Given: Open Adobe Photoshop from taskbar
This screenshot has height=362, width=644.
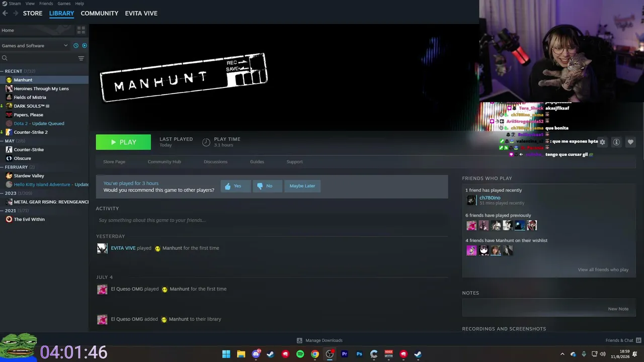Looking at the screenshot, I should pyautogui.click(x=359, y=354).
